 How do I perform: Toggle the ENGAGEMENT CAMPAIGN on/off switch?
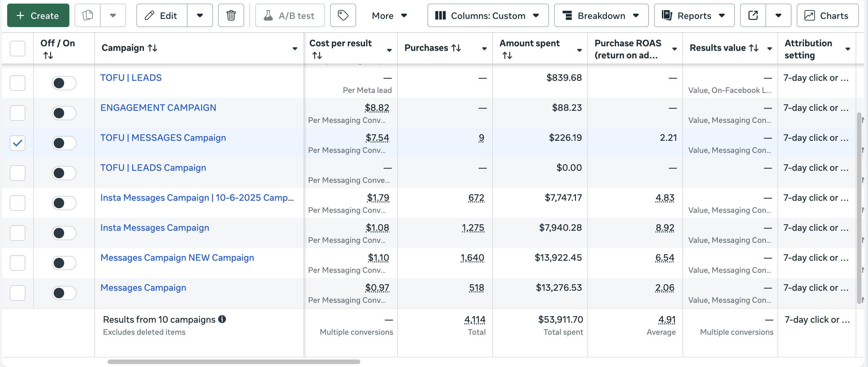[64, 113]
